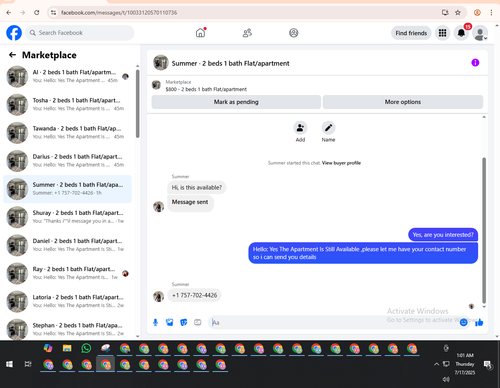Open the Darius conversation

[68, 161]
